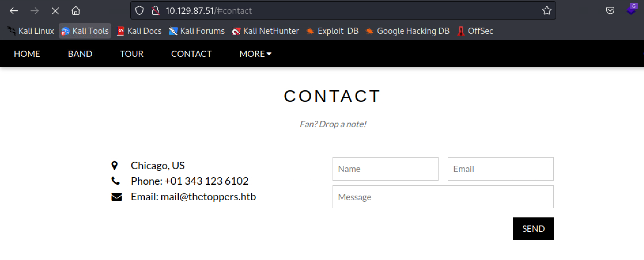The image size is (644, 260).
Task: Select the BAND menu item
Action: click(x=80, y=54)
